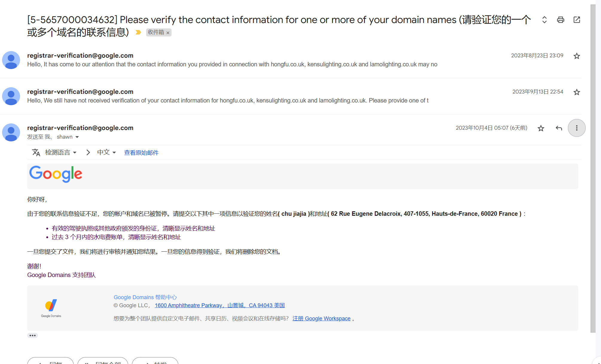The width and height of the screenshot is (601, 364).
Task: Click 注册 Google Workspace link
Action: [x=322, y=318]
